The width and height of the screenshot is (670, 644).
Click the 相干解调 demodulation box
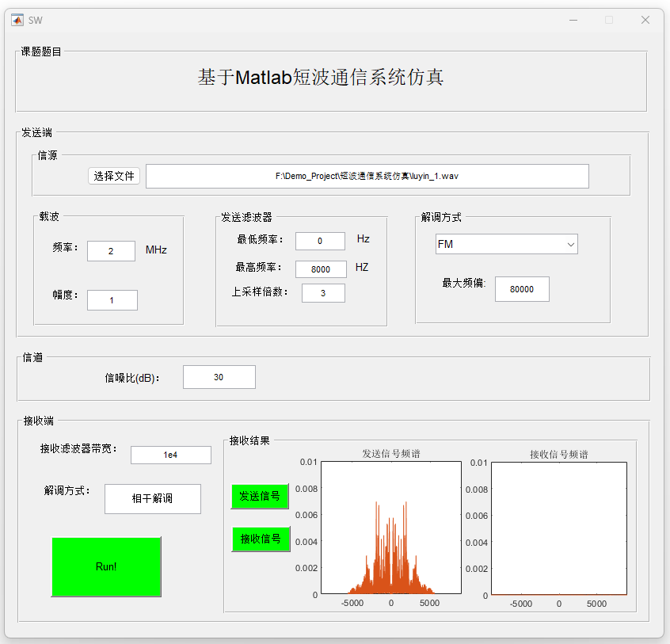click(x=152, y=498)
